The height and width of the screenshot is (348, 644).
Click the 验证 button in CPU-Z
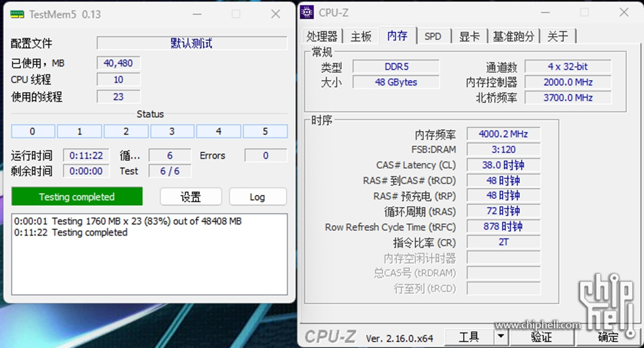(x=541, y=337)
